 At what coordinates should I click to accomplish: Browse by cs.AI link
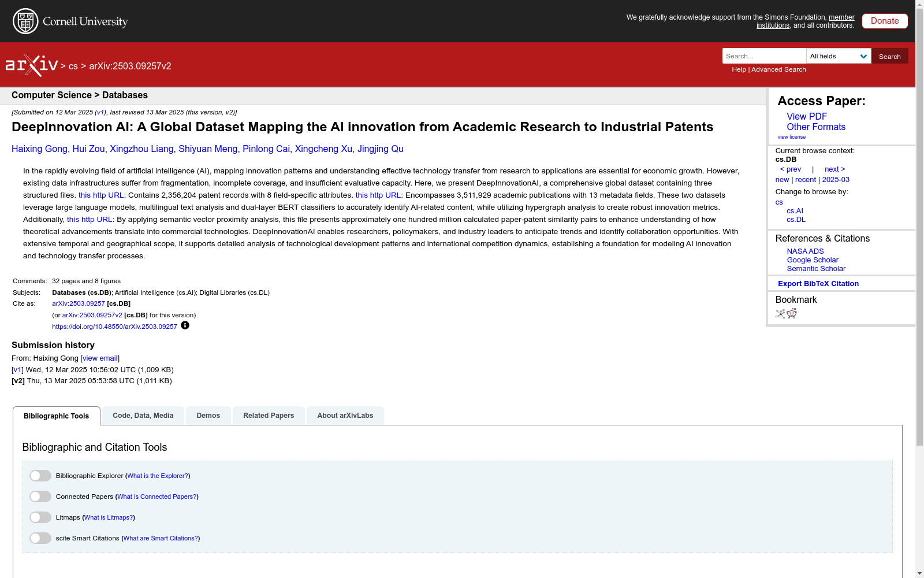(795, 211)
